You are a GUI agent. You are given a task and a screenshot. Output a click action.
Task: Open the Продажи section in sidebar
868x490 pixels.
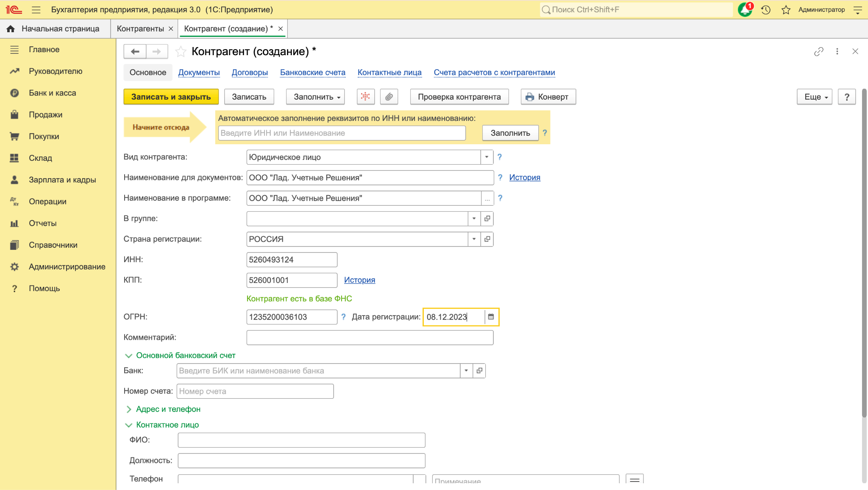45,115
